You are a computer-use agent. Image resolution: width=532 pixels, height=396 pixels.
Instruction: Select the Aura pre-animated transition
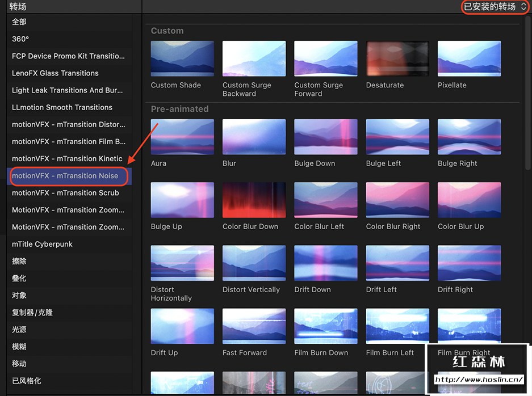[x=182, y=137]
